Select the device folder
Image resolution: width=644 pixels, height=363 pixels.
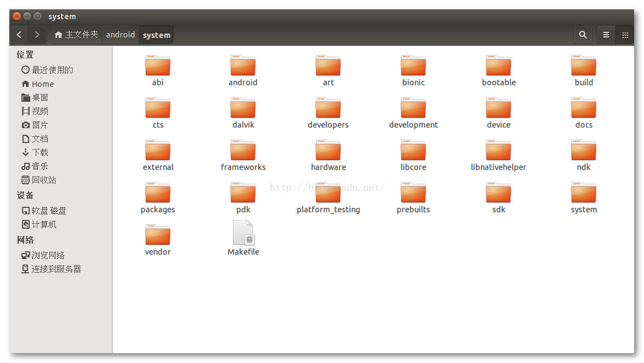tap(498, 113)
